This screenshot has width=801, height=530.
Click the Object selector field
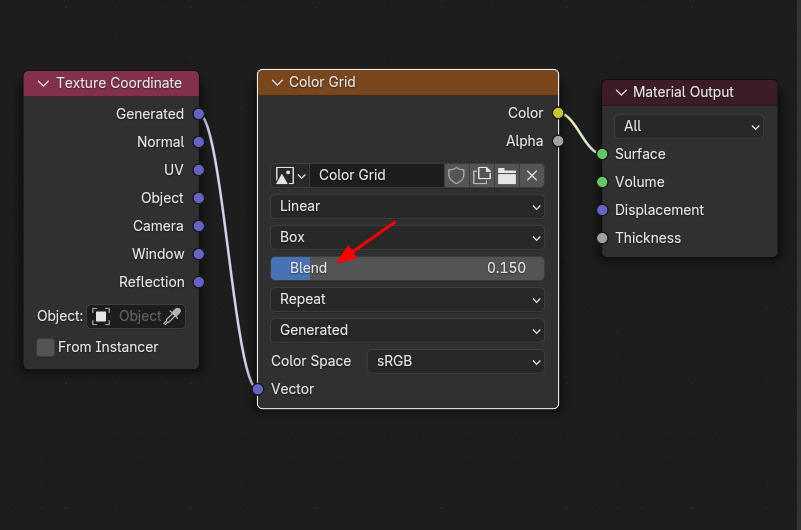[x=136, y=317]
